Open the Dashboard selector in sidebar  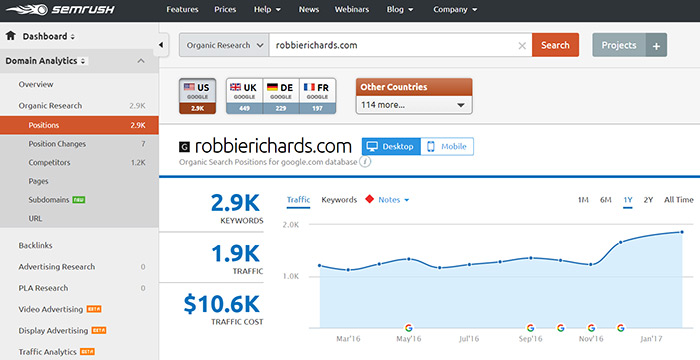(49, 36)
